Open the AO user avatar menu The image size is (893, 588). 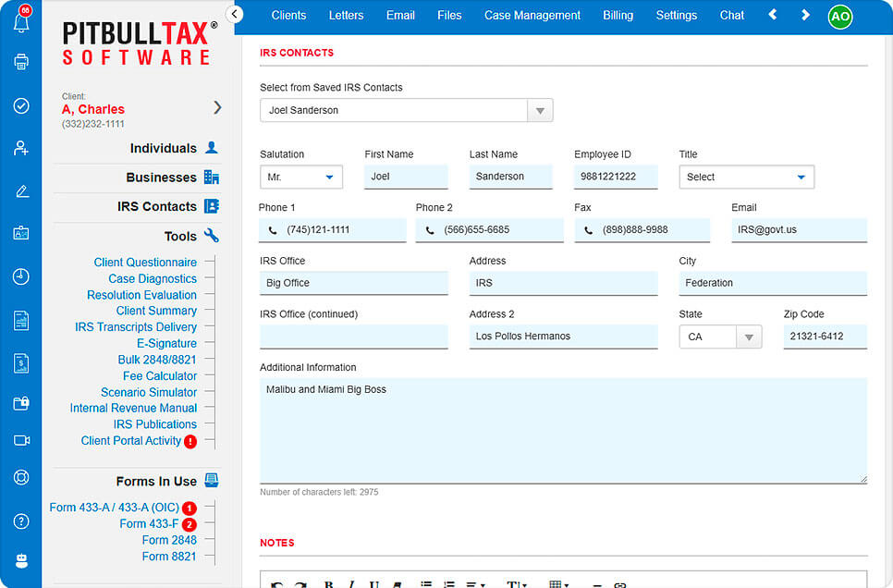840,17
